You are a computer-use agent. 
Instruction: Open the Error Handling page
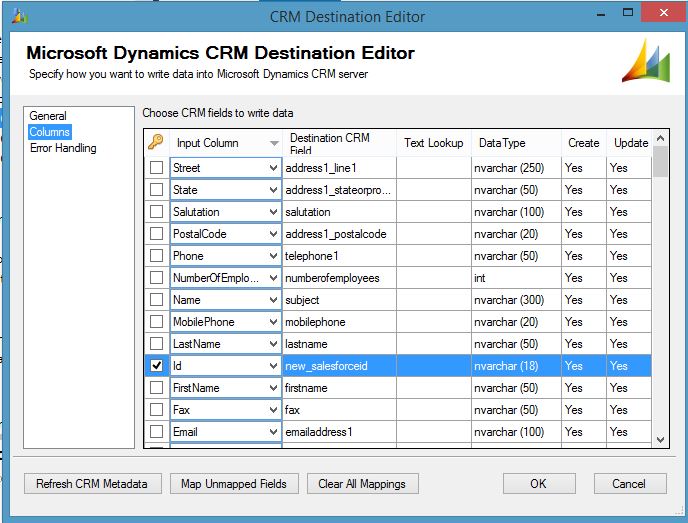(63, 148)
